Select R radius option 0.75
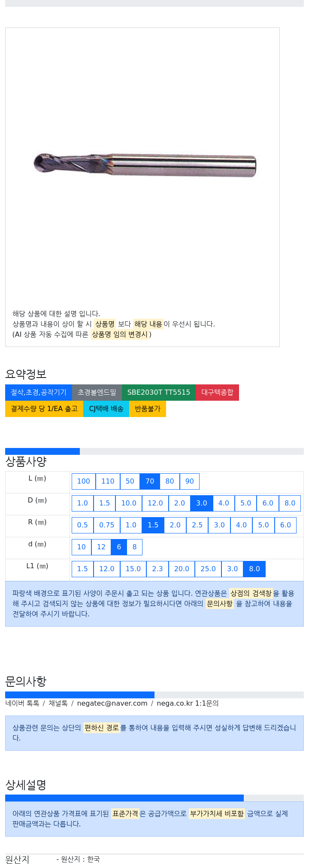This screenshot has width=309, height=868. pyautogui.click(x=107, y=525)
